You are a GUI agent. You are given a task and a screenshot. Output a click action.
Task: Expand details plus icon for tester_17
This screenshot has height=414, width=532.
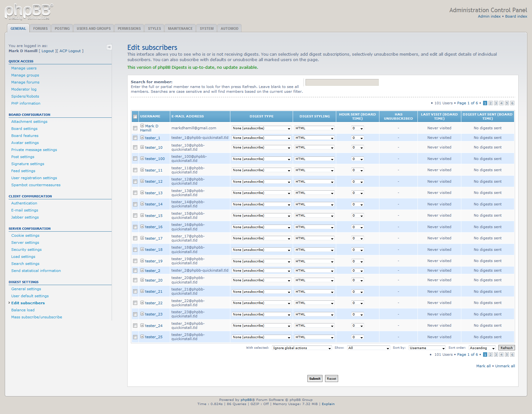click(142, 238)
